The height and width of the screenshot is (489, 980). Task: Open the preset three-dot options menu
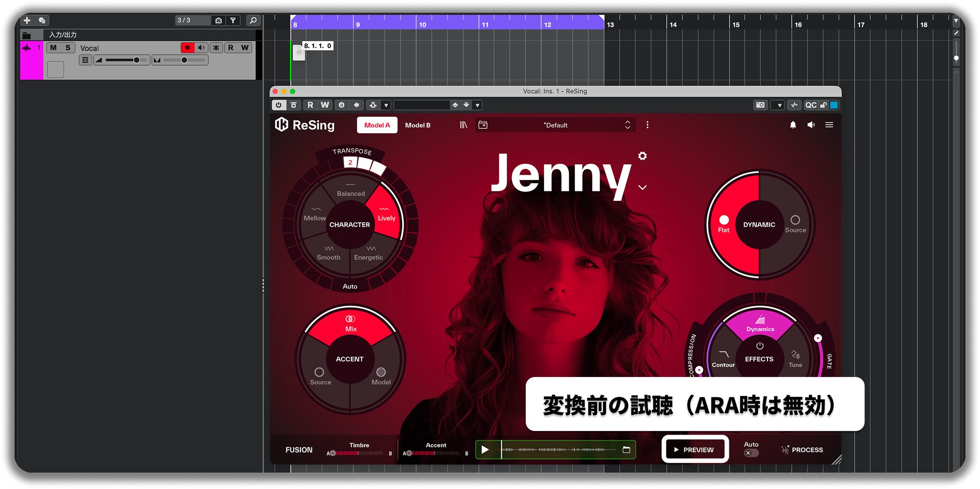[647, 125]
